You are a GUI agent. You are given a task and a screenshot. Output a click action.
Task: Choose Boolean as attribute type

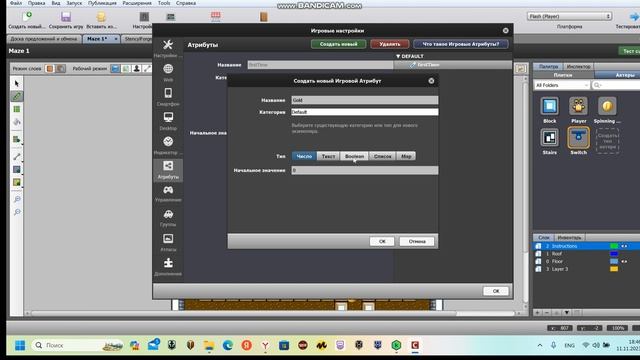point(354,156)
